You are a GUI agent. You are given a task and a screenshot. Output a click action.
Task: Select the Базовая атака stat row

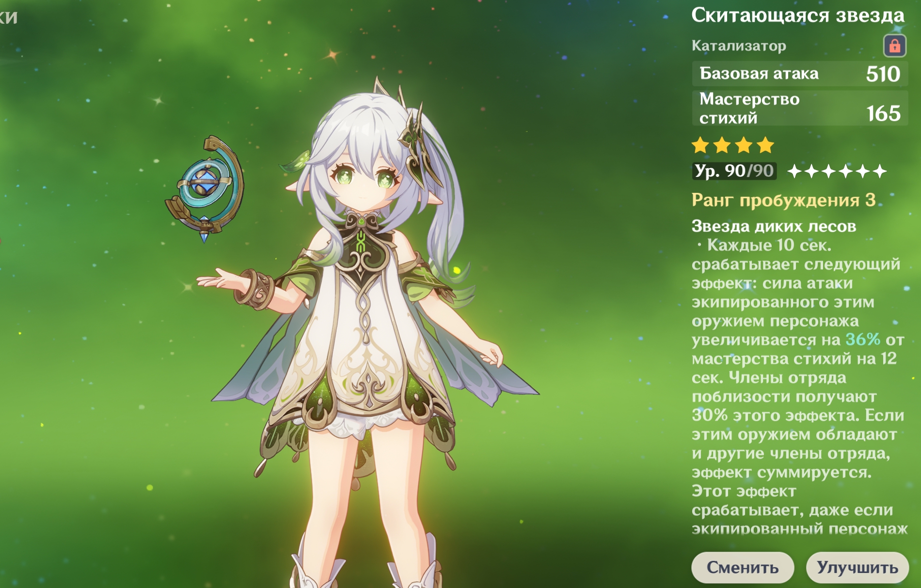point(800,74)
